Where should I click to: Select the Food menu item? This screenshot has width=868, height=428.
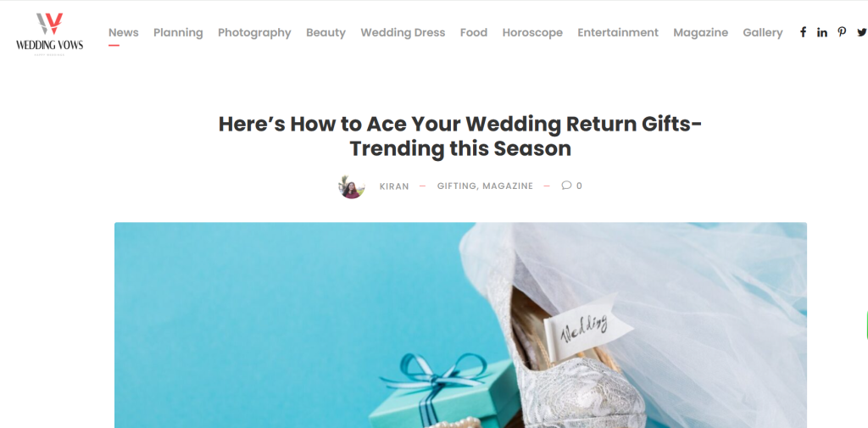click(x=474, y=33)
